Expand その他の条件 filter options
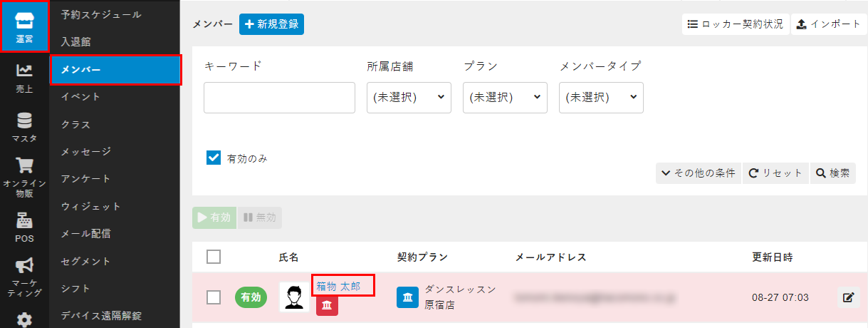 [x=698, y=173]
